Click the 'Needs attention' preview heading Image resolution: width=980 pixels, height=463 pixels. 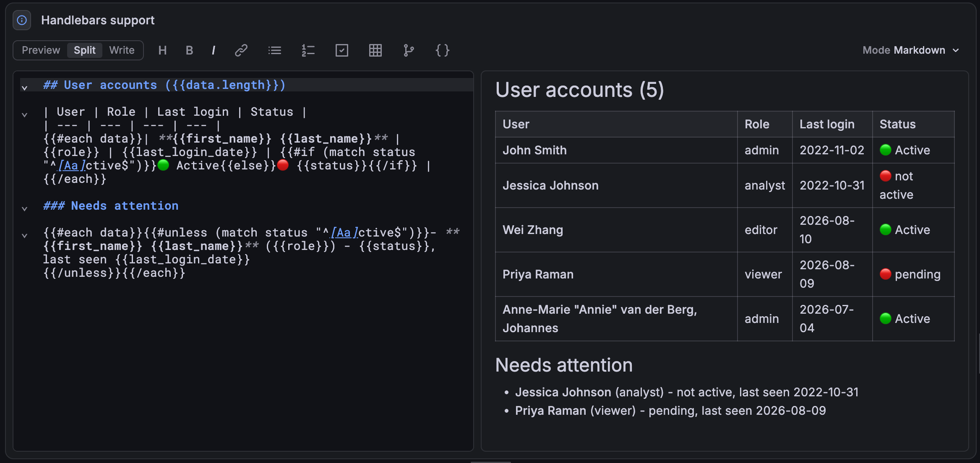coord(564,365)
